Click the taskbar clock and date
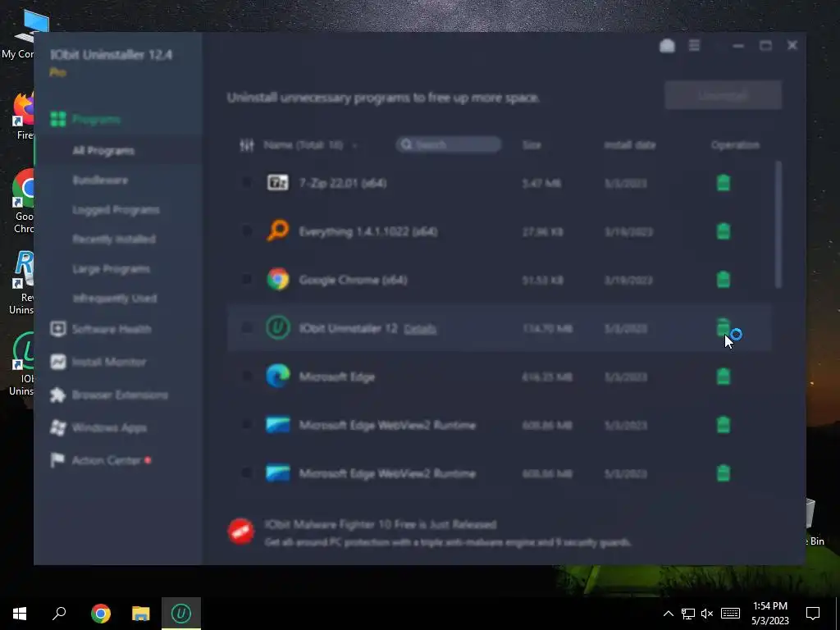The width and height of the screenshot is (840, 630). tap(769, 614)
